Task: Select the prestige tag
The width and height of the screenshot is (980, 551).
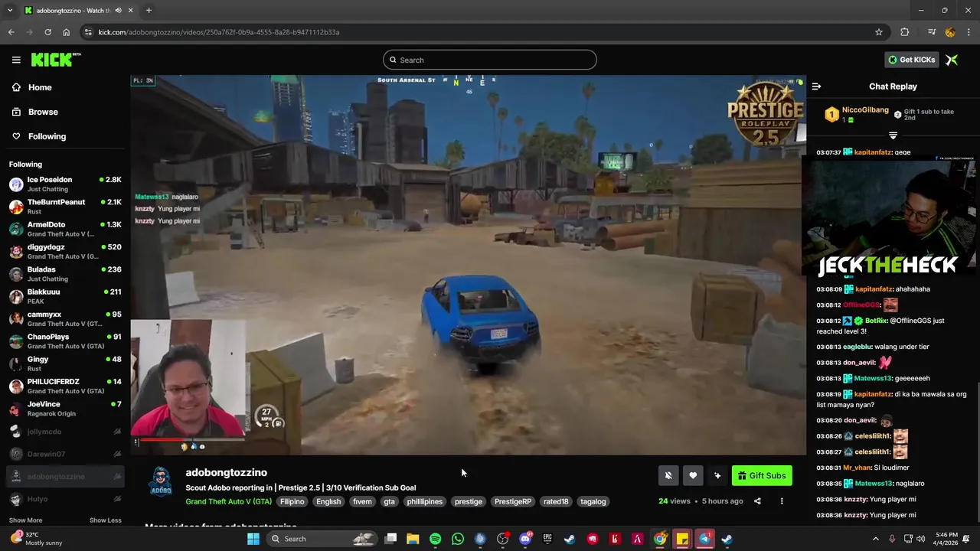Action: tap(469, 501)
